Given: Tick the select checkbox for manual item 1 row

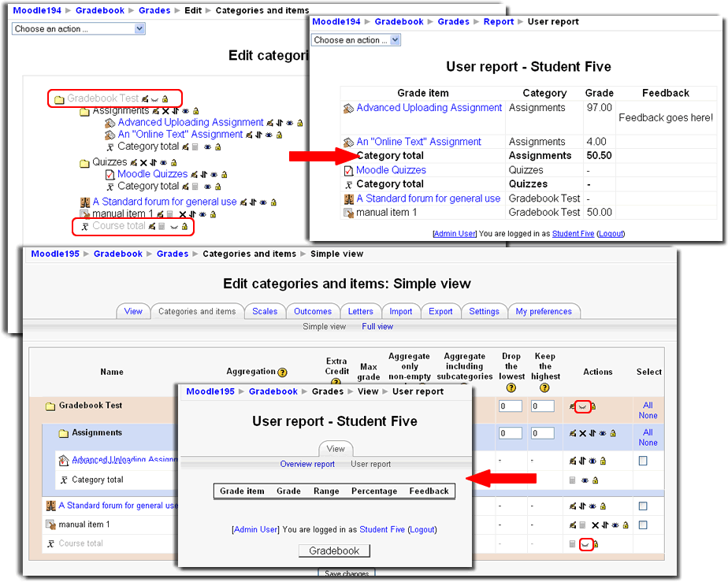Looking at the screenshot, I should click(643, 525).
